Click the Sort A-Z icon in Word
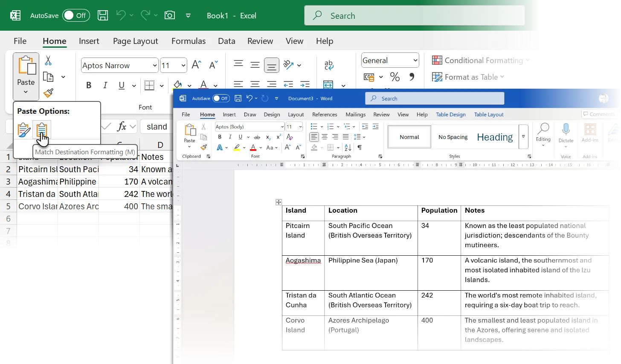Screen dimensions: 621x364 click(x=348, y=147)
